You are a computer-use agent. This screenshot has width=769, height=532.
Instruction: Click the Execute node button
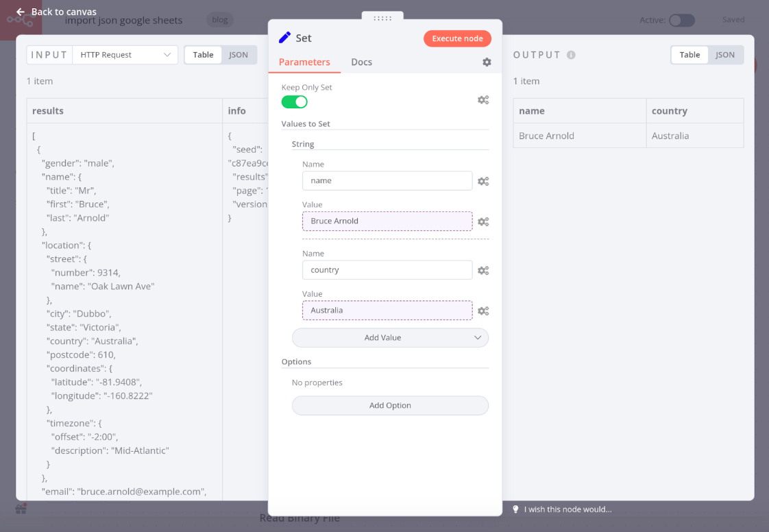click(x=457, y=38)
